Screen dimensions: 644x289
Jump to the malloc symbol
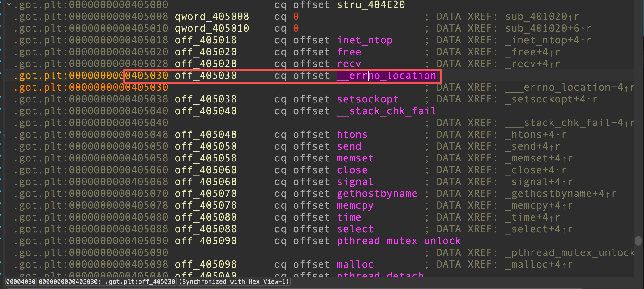[x=355, y=264]
